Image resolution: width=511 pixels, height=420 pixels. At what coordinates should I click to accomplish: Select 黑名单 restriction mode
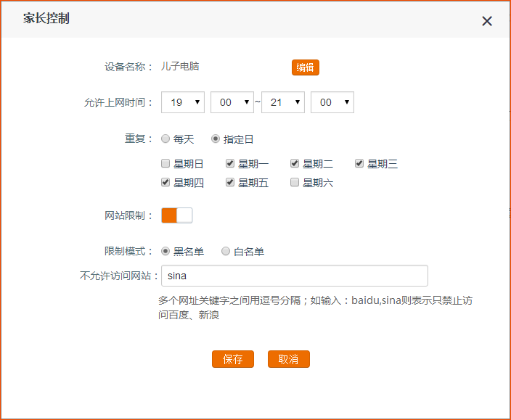[x=166, y=252]
